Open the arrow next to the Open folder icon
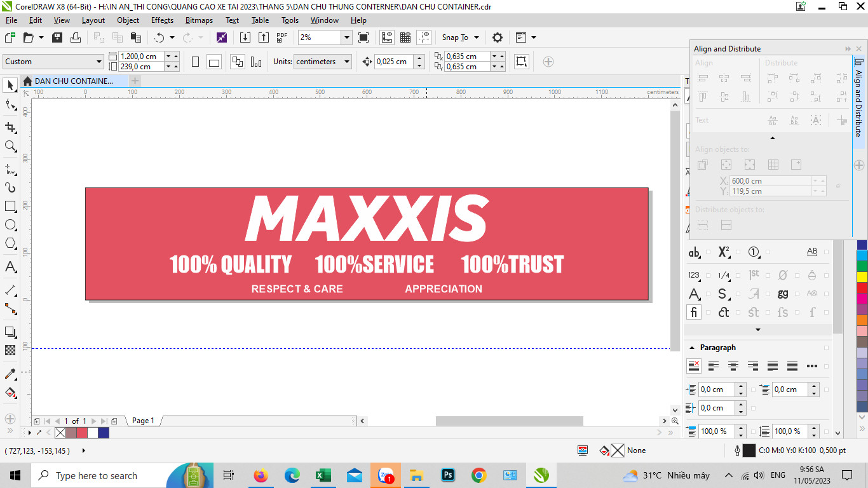The width and height of the screenshot is (868, 488). coord(41,37)
